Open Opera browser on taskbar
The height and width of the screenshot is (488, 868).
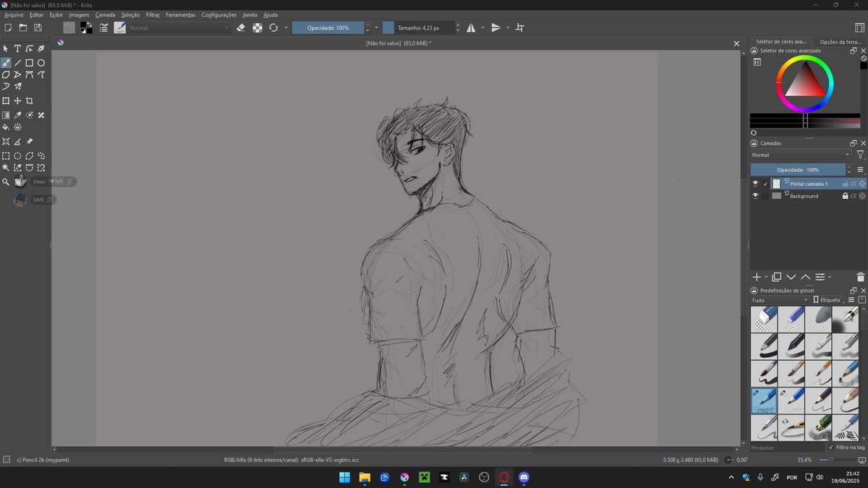[x=504, y=477]
